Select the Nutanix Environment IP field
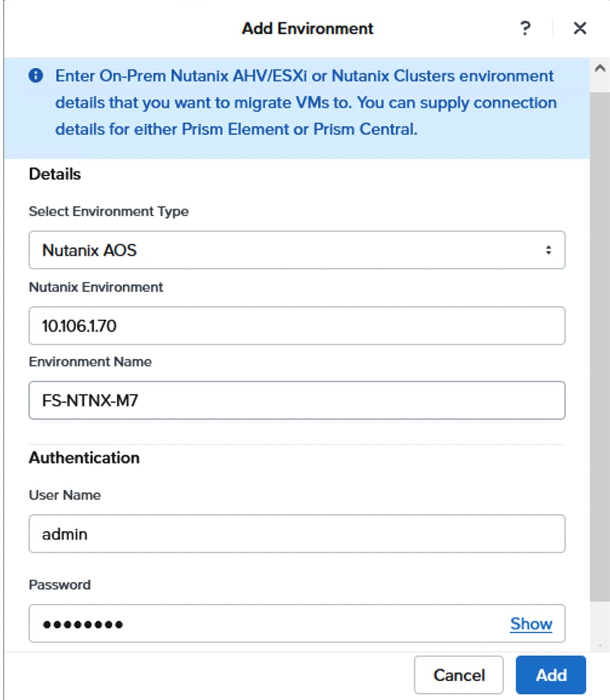610x700 pixels. tap(296, 325)
